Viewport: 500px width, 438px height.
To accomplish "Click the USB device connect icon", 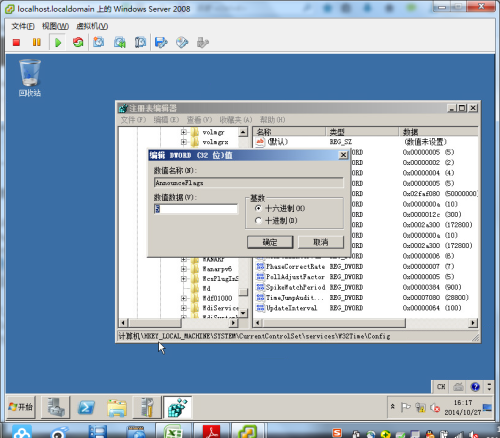I will click(x=203, y=42).
